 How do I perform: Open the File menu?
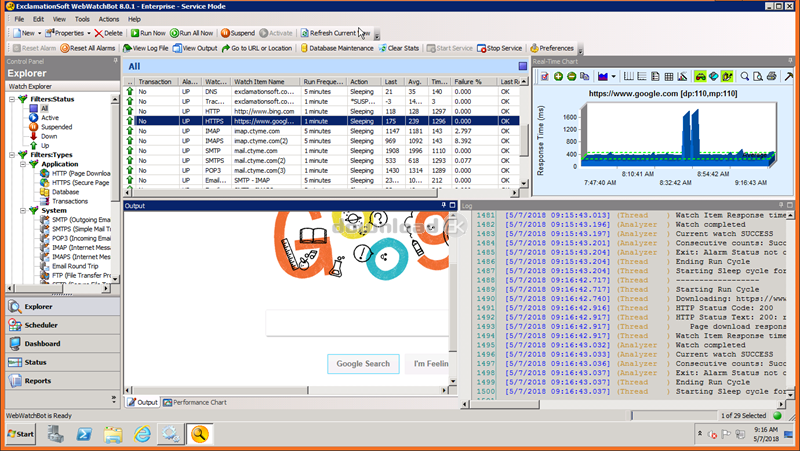[x=19, y=19]
